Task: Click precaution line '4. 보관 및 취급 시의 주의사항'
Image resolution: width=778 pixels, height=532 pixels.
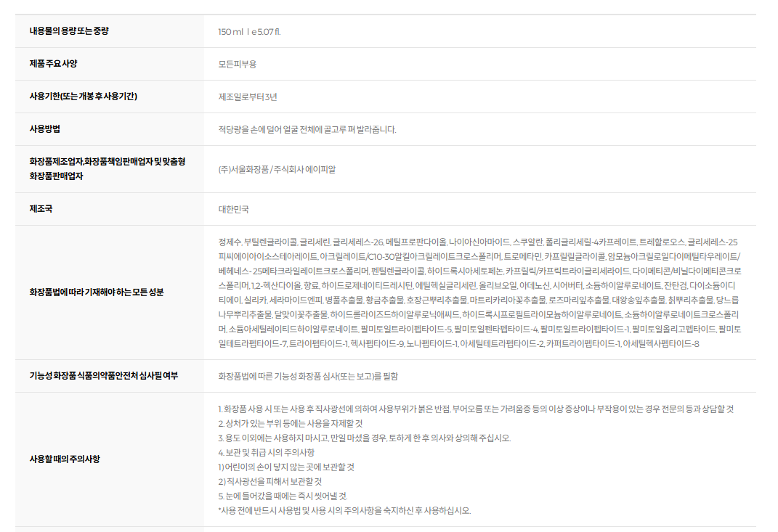Action: coord(266,452)
